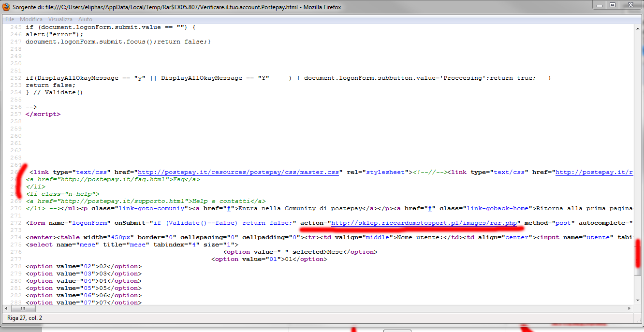Click the document.logonFormat.submit.focus() line

tap(118, 42)
